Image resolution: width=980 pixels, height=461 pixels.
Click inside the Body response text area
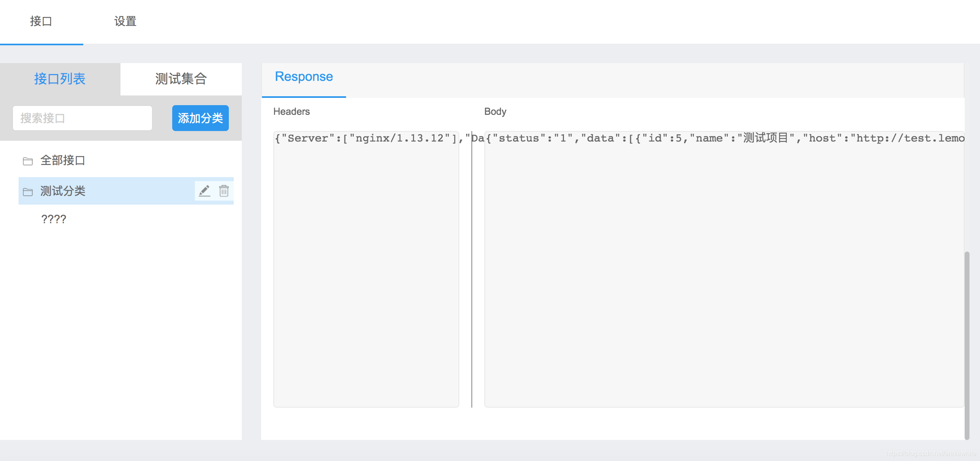[x=724, y=269]
